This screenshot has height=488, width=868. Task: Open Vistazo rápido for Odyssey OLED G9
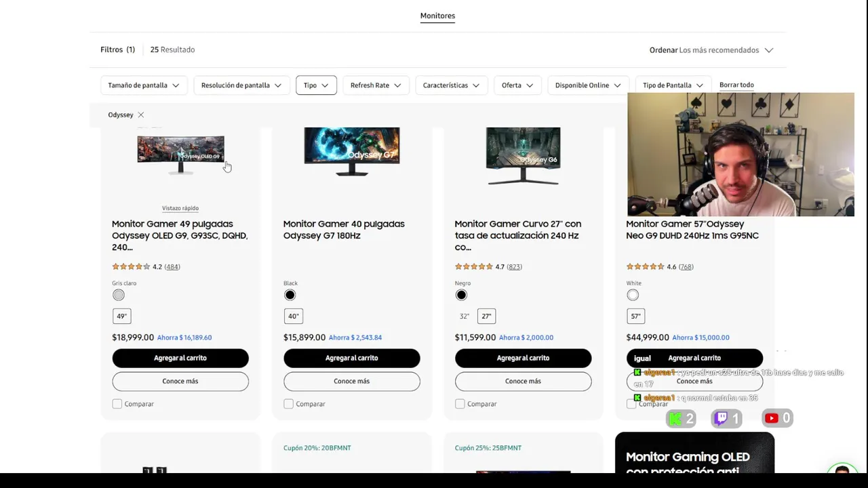(x=180, y=208)
